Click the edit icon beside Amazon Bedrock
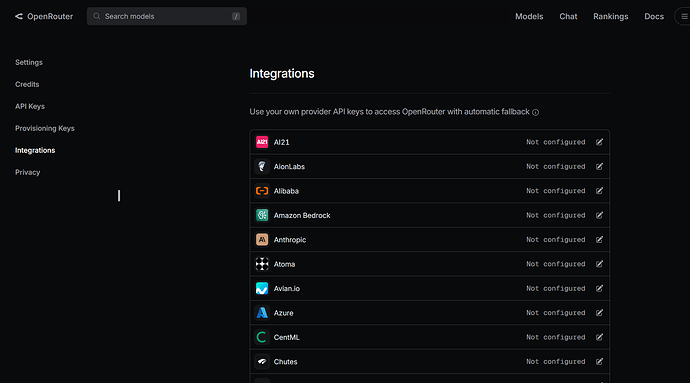The height and width of the screenshot is (383, 690). coord(599,215)
